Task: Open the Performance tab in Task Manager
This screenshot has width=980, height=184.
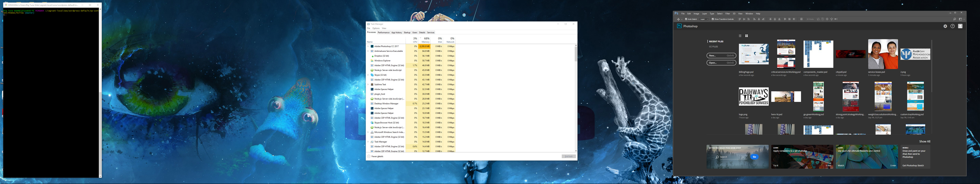Action: click(383, 32)
